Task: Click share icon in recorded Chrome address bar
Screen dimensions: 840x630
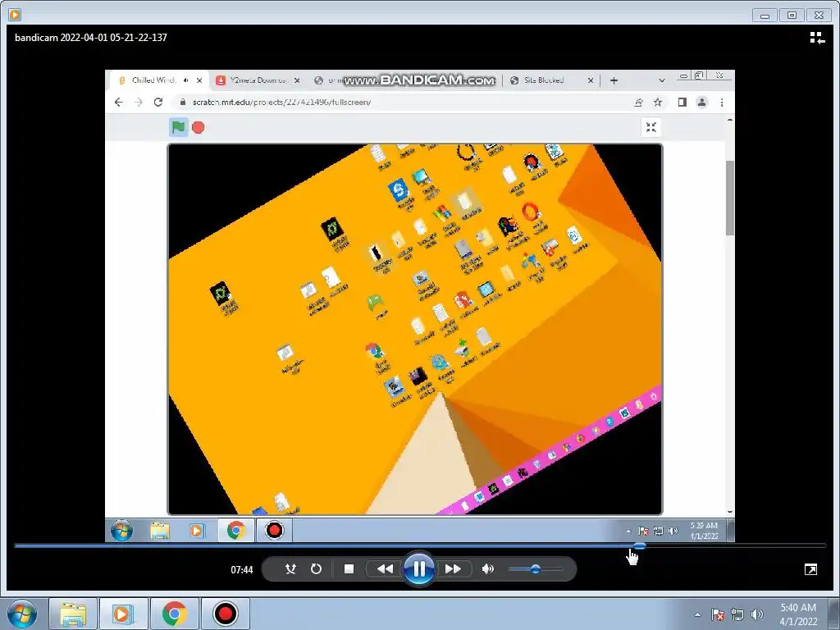Action: (638, 103)
